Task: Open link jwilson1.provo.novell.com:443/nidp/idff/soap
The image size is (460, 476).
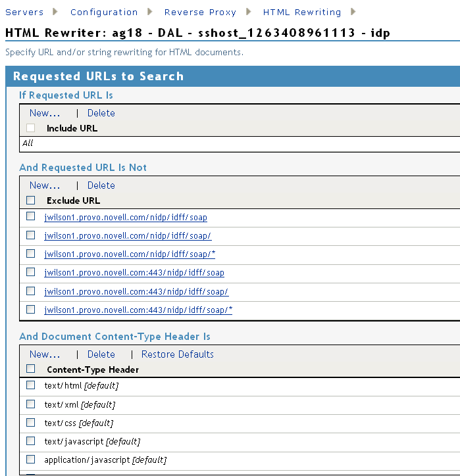Action: tap(134, 273)
